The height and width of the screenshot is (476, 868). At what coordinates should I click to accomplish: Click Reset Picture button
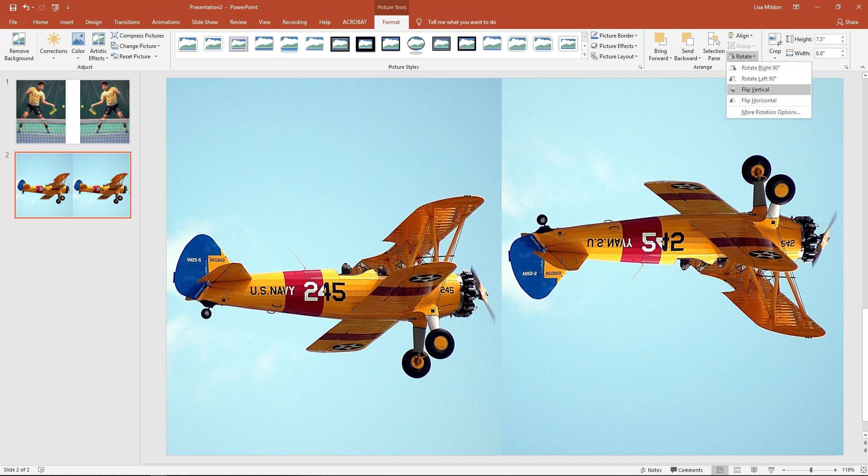pyautogui.click(x=131, y=56)
